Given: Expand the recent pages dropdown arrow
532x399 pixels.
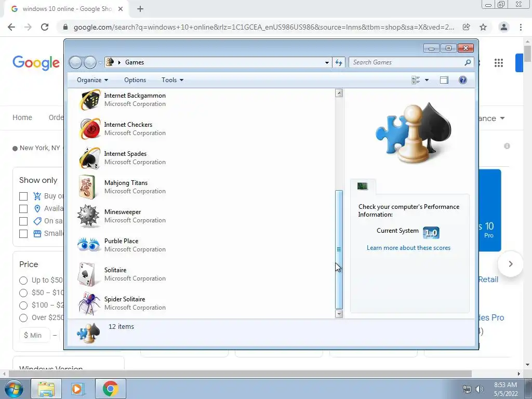Looking at the screenshot, I should click(100, 63).
